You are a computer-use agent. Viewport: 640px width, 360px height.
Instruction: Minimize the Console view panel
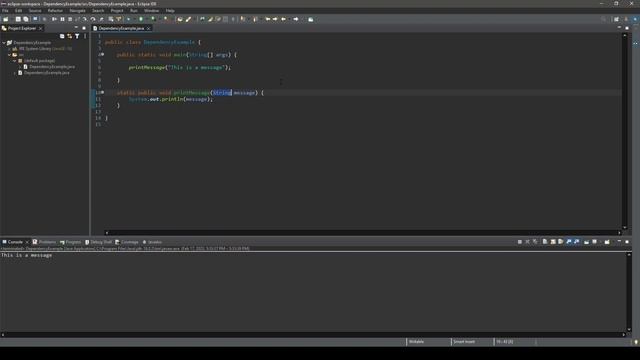pyautogui.click(x=619, y=242)
